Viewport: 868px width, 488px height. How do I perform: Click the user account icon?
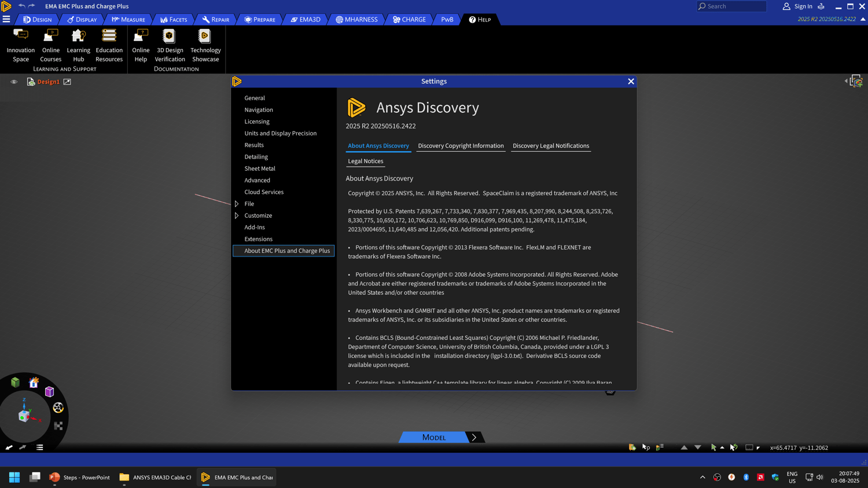coord(786,6)
